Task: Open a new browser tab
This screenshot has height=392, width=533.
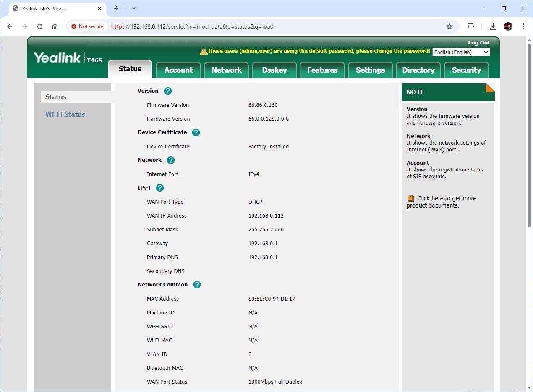Action: pyautogui.click(x=116, y=8)
